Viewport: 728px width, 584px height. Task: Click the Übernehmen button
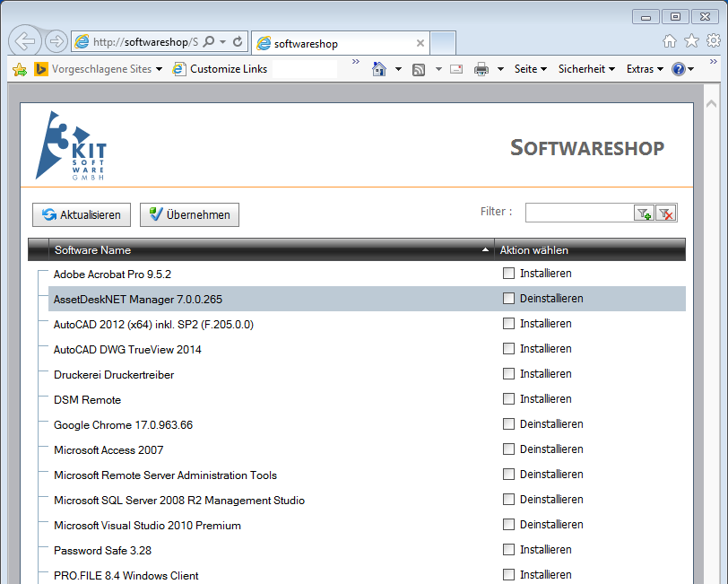tap(189, 214)
